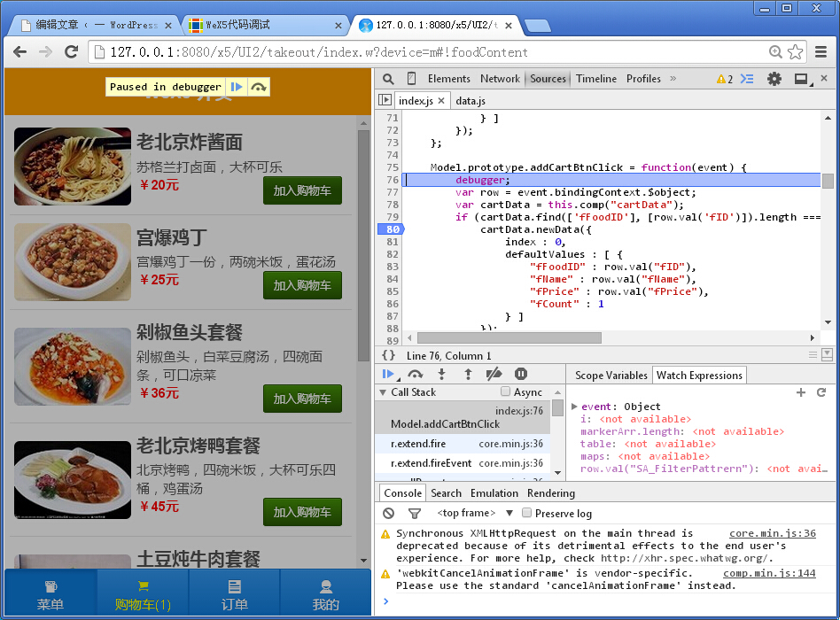Step over next function call button
Screen dimensions: 840x620
[x=416, y=375]
